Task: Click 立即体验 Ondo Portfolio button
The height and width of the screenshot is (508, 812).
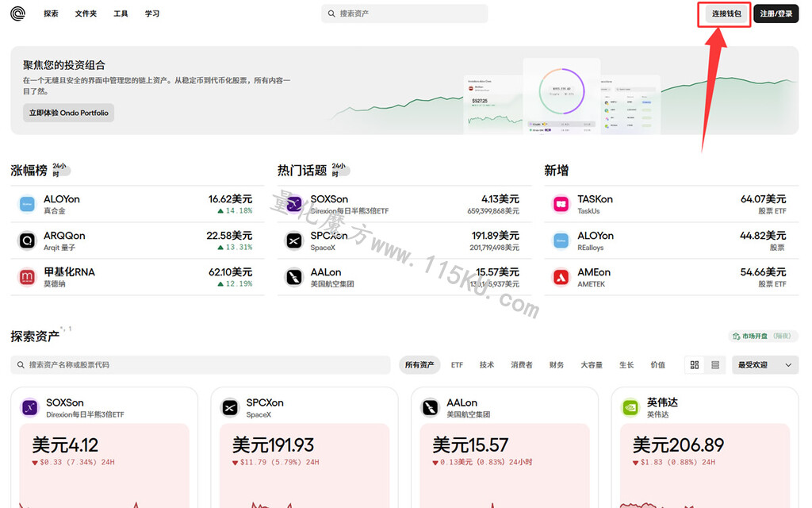Action: click(68, 113)
